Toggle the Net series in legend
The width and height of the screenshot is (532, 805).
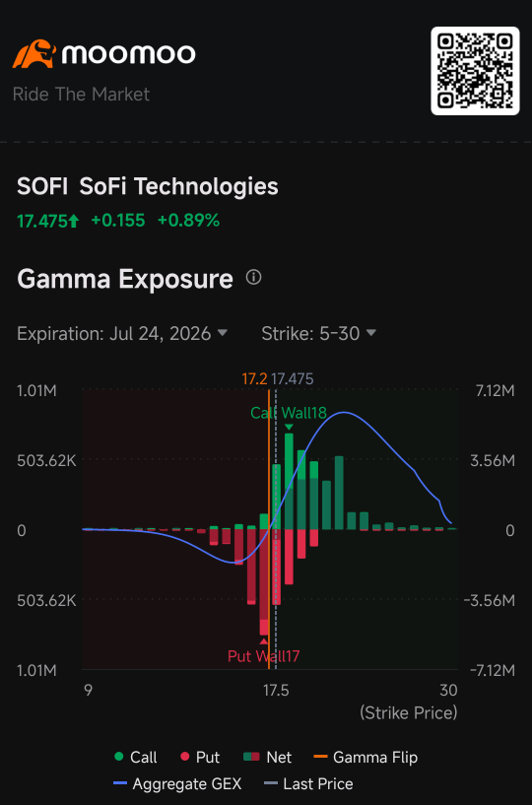tap(268, 758)
